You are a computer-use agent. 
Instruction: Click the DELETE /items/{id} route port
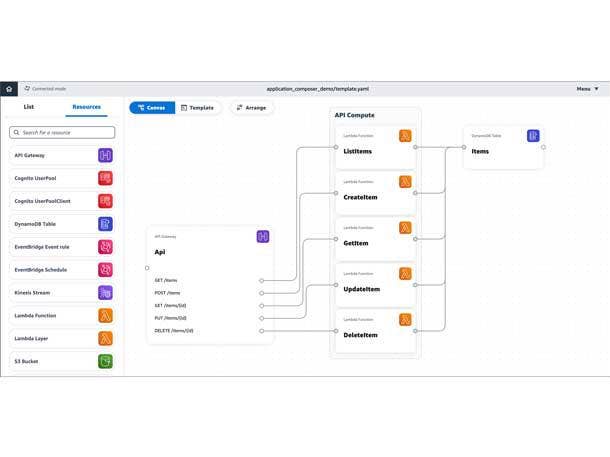click(x=262, y=330)
